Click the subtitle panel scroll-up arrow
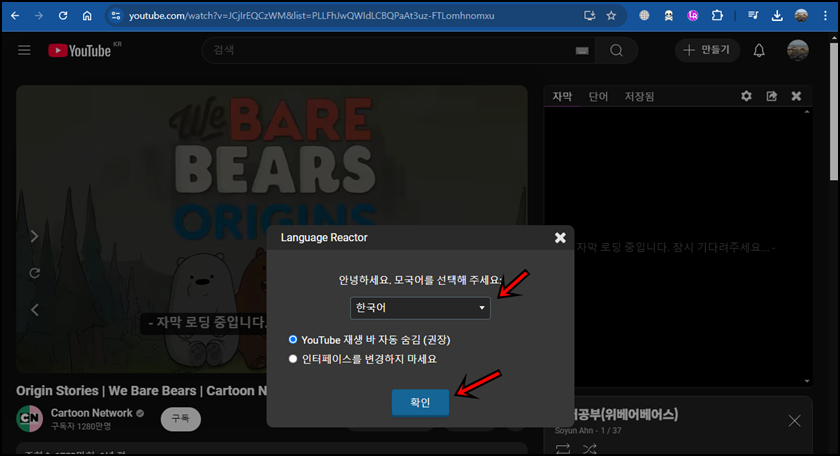 (x=807, y=112)
